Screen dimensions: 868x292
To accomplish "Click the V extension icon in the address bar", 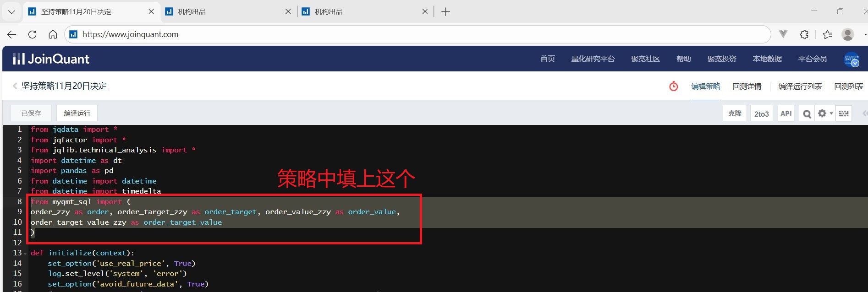I will click(x=783, y=34).
